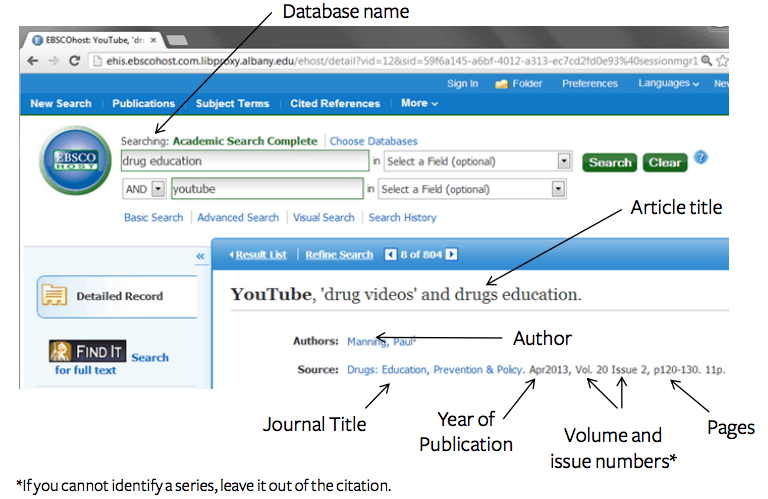Switch to Visual Search

324,217
